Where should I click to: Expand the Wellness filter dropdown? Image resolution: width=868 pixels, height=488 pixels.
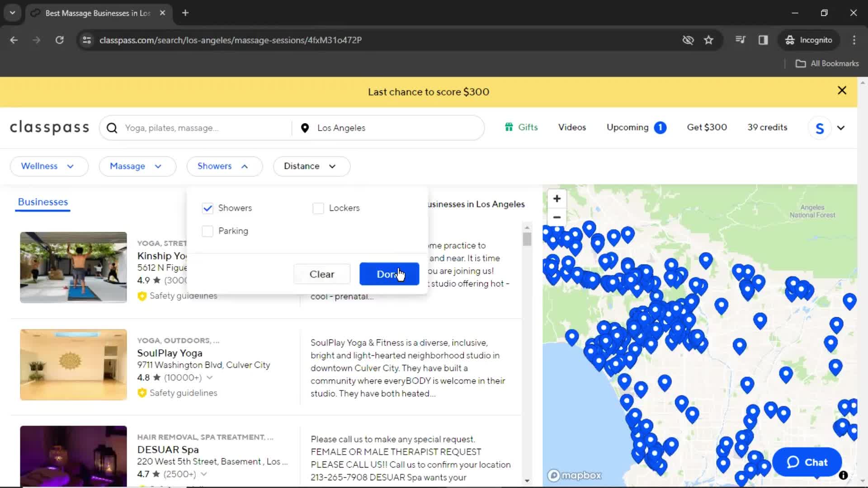point(48,166)
